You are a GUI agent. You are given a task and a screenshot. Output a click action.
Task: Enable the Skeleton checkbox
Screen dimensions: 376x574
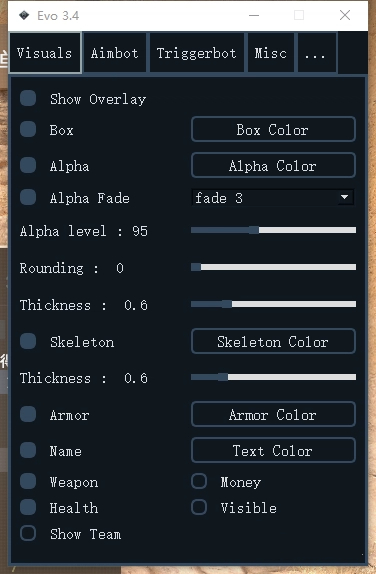click(28, 341)
